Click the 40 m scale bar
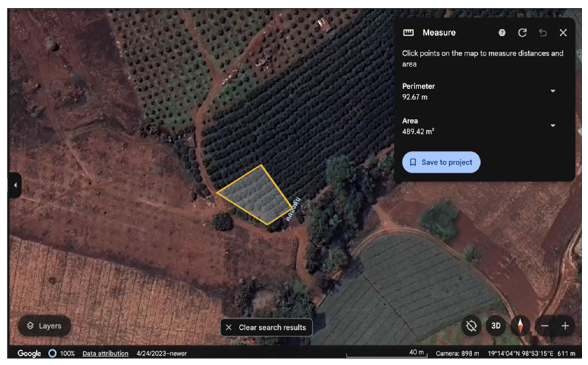The width and height of the screenshot is (588, 365). click(387, 353)
